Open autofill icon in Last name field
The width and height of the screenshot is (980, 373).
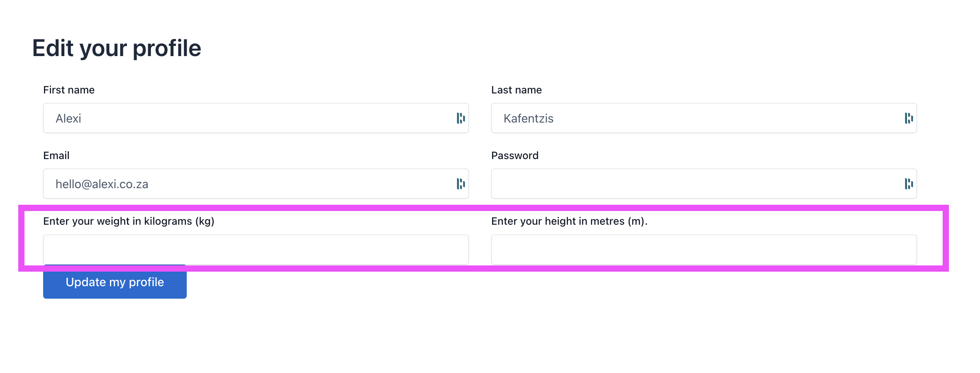[x=909, y=118]
